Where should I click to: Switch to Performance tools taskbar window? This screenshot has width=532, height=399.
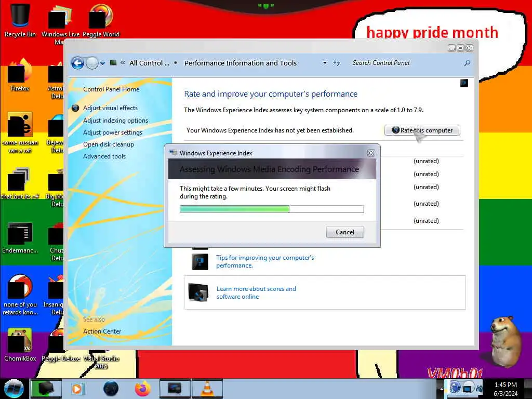(x=175, y=389)
